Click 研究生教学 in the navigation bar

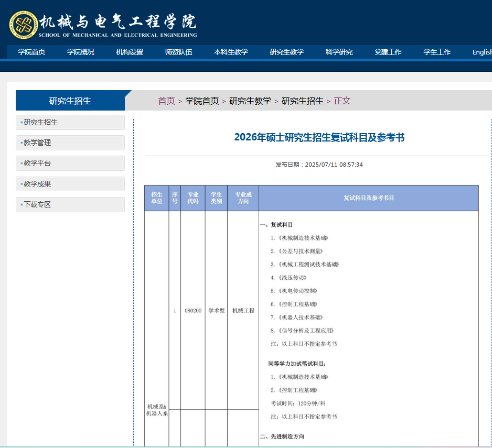click(x=286, y=52)
